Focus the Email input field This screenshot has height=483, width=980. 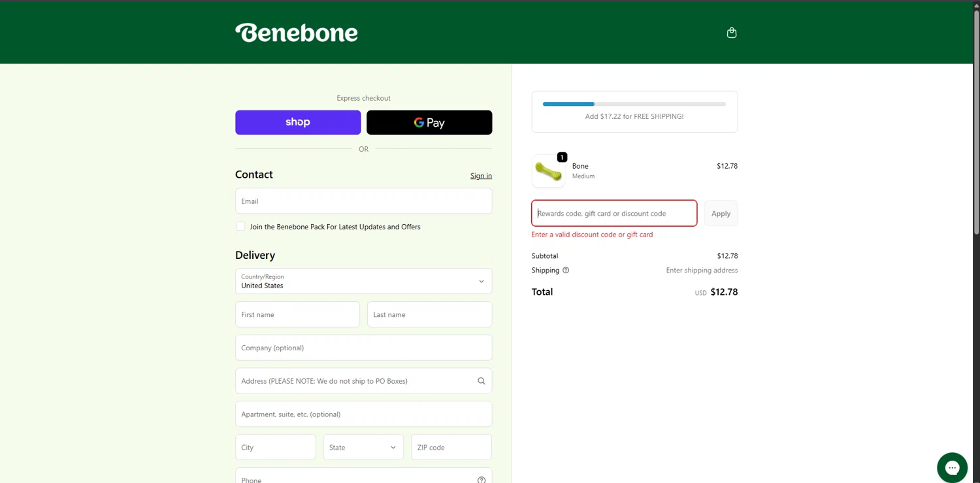click(x=363, y=201)
